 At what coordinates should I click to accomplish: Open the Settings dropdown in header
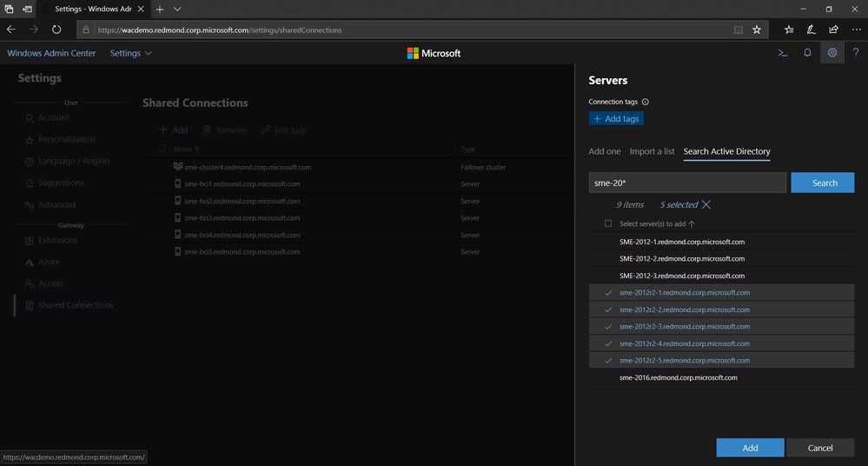pos(130,53)
